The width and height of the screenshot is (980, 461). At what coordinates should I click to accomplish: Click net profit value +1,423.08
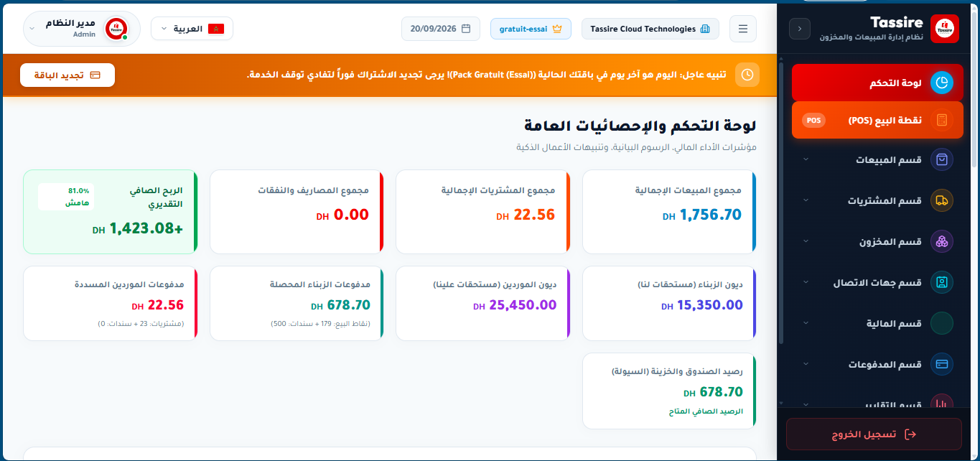pos(146,229)
